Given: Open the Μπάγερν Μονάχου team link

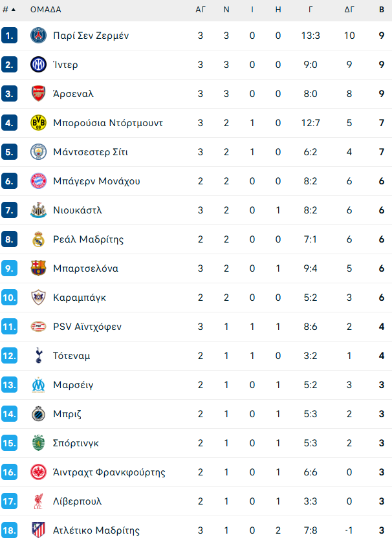Looking at the screenshot, I should 96,181.
